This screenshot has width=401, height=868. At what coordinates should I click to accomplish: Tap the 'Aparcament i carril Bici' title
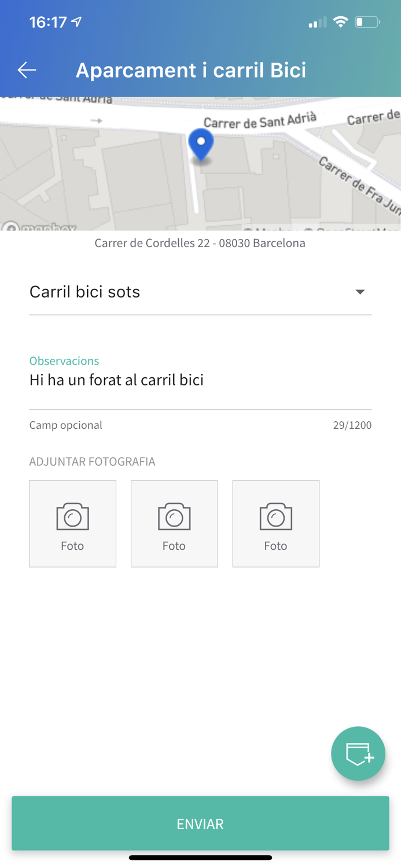point(191,69)
